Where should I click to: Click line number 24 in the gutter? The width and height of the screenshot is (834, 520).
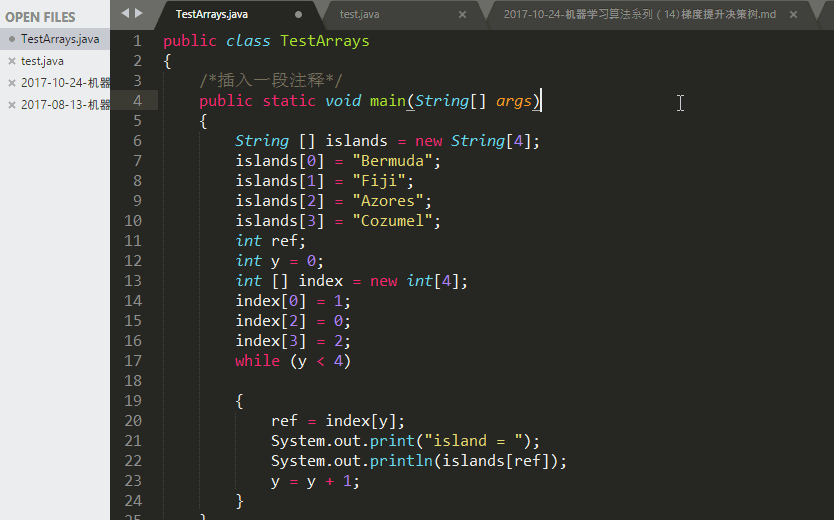133,500
